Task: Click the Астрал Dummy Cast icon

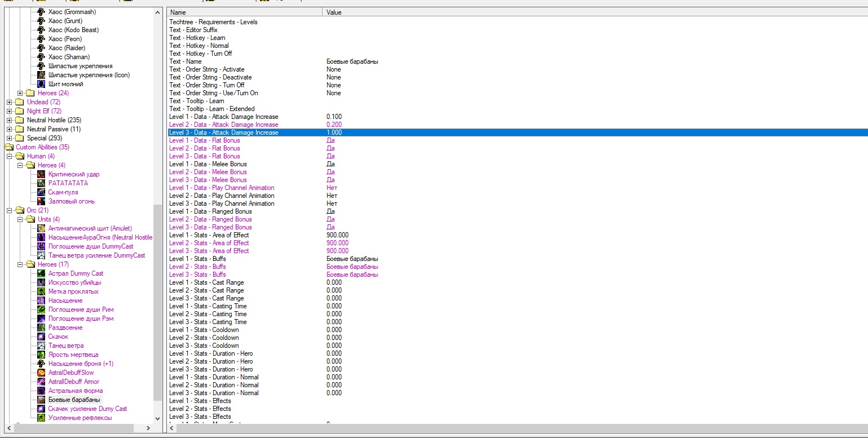Action: (x=41, y=273)
